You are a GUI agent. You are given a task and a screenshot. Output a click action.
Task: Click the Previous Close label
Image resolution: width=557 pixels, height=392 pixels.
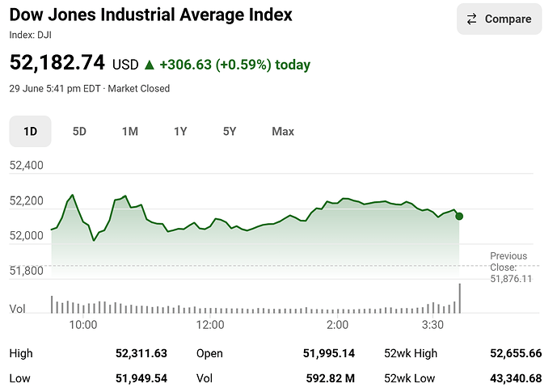(x=508, y=261)
